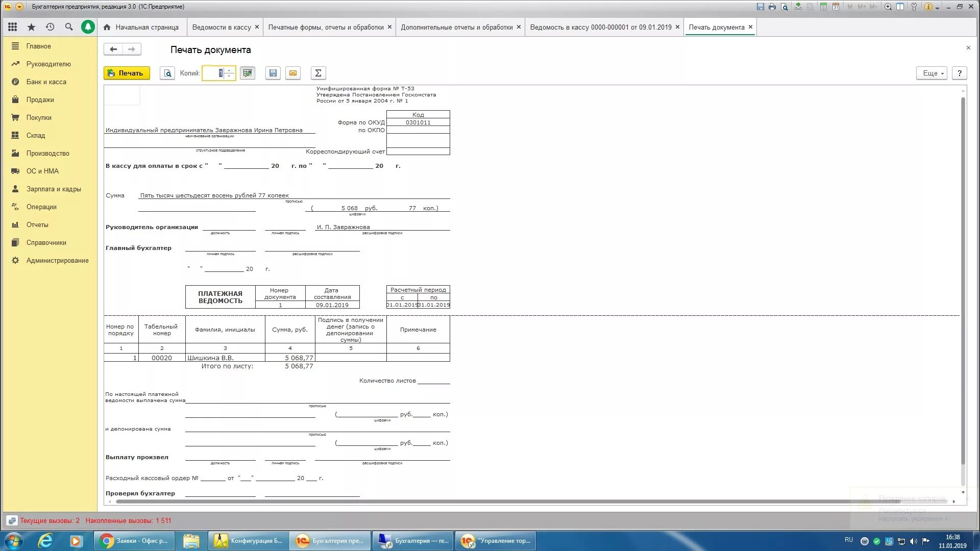Click the help question mark button

(960, 73)
